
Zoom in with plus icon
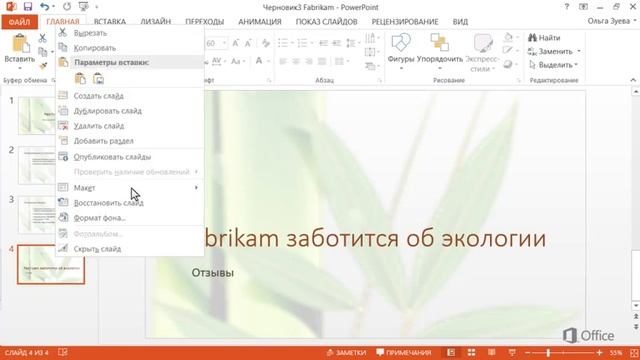[599, 352]
